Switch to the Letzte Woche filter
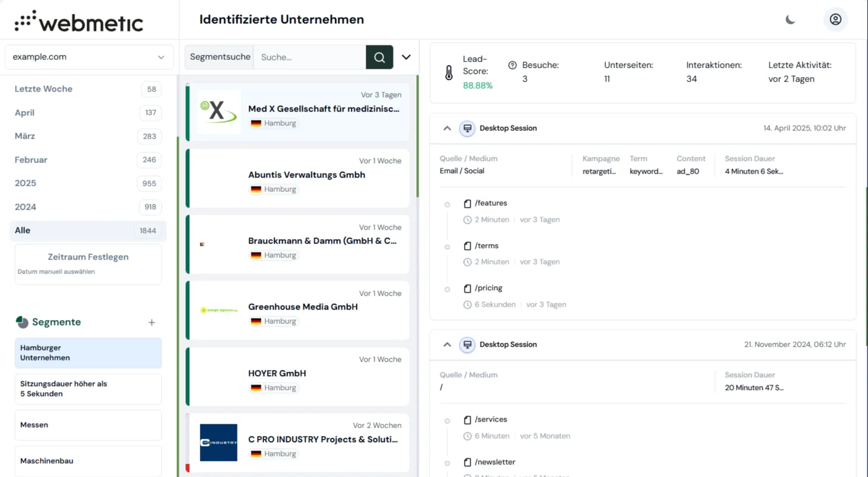This screenshot has width=868, height=477. tap(87, 89)
